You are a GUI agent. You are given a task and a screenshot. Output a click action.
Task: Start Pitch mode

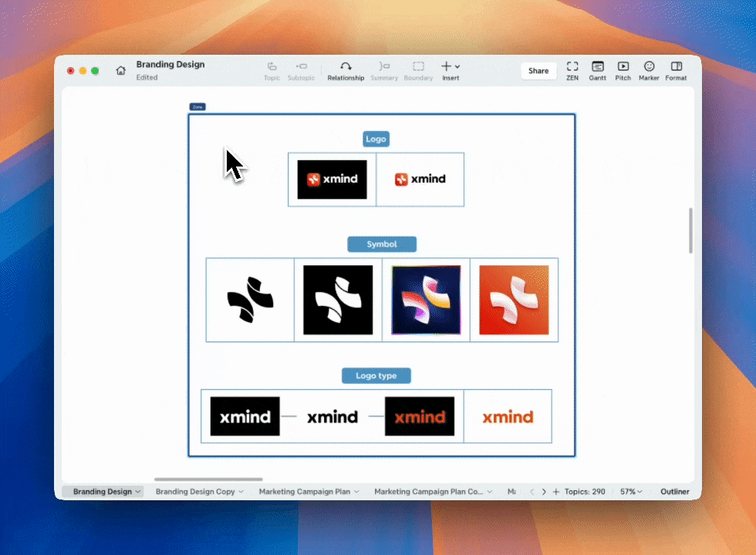623,71
